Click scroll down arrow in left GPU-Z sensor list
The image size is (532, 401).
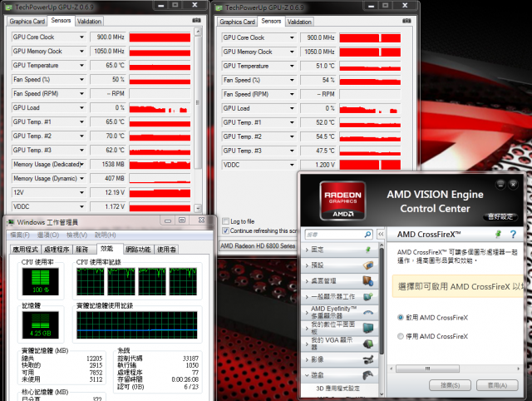tap(198, 208)
